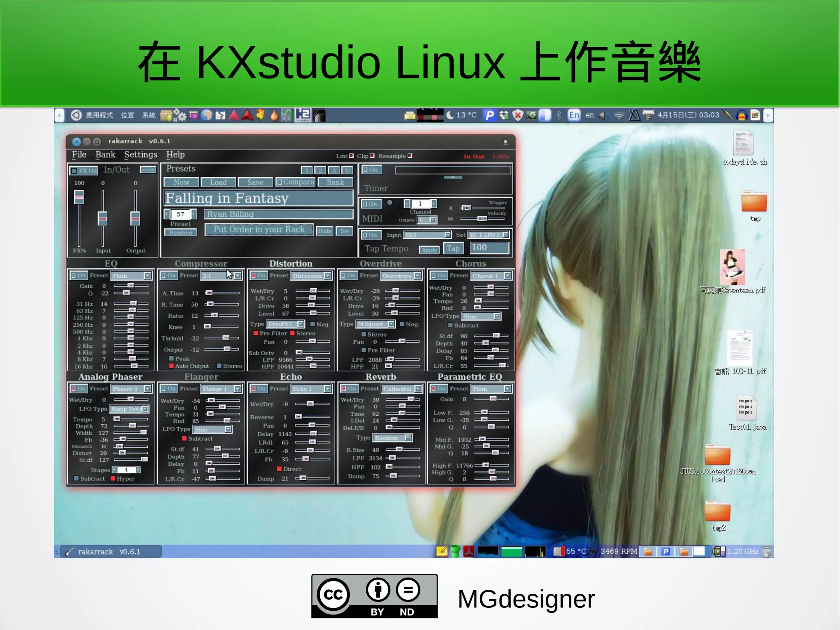Click the Firefox globe launcher icon
Viewport: 840px width, 630px height.
[x=207, y=115]
